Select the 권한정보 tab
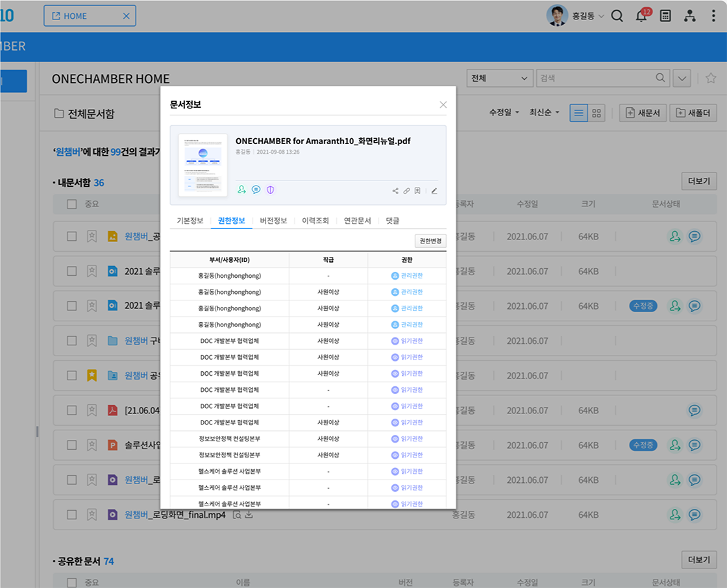The width and height of the screenshot is (727, 588). coord(231,221)
